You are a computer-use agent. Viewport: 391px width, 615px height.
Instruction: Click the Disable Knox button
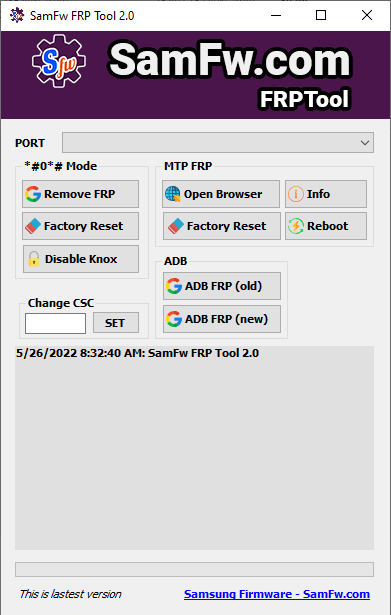81,259
